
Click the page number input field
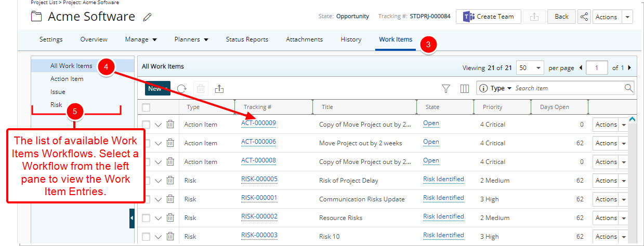click(x=597, y=68)
